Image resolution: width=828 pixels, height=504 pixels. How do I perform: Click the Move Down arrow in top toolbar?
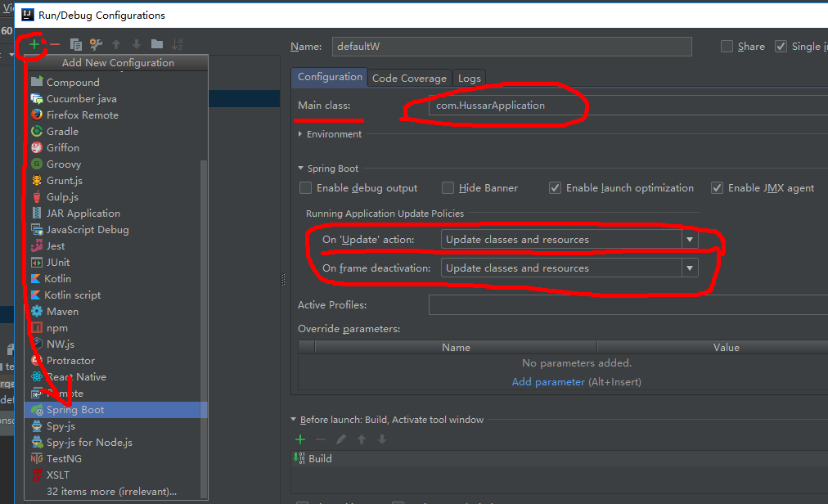tap(137, 44)
